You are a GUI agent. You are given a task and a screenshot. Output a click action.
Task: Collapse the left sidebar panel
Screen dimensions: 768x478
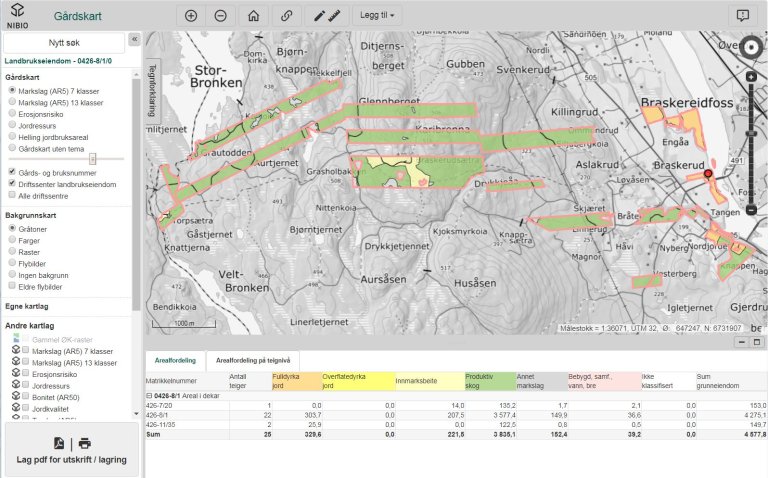coord(134,39)
